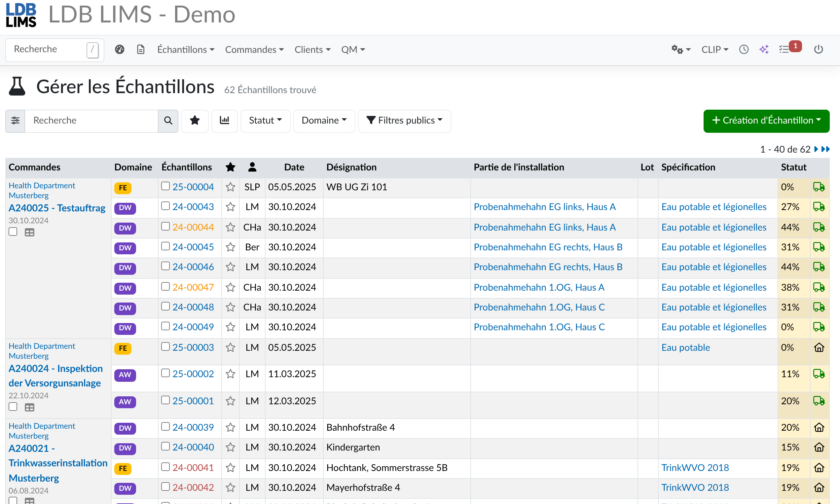Open advanced search filter sliders icon
Viewport: 840px width, 504px height.
(15, 121)
